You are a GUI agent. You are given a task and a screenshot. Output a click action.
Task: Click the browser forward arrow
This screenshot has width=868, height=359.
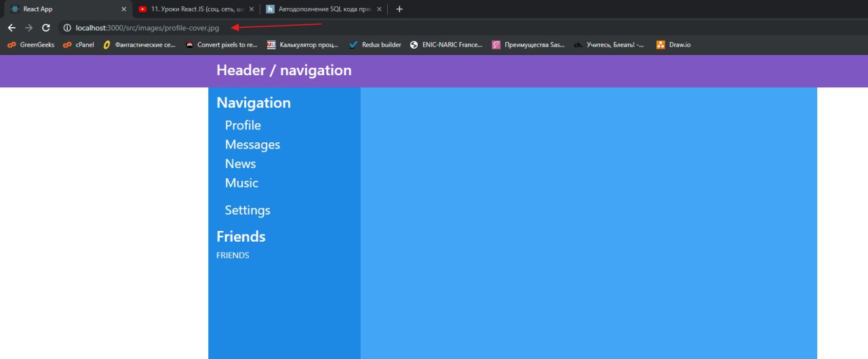(28, 28)
